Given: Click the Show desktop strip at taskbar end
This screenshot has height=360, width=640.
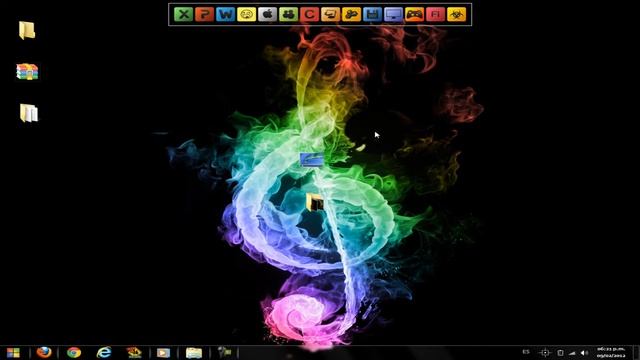Looking at the screenshot, I should point(637,353).
